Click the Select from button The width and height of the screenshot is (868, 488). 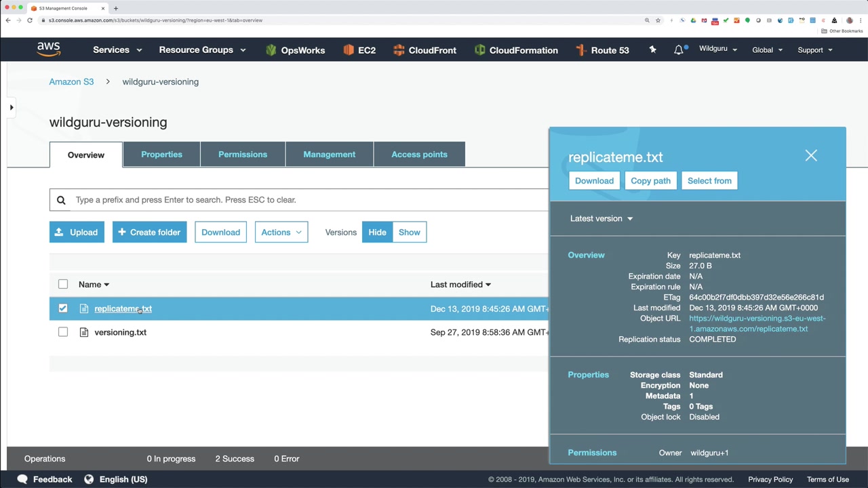[x=709, y=181]
